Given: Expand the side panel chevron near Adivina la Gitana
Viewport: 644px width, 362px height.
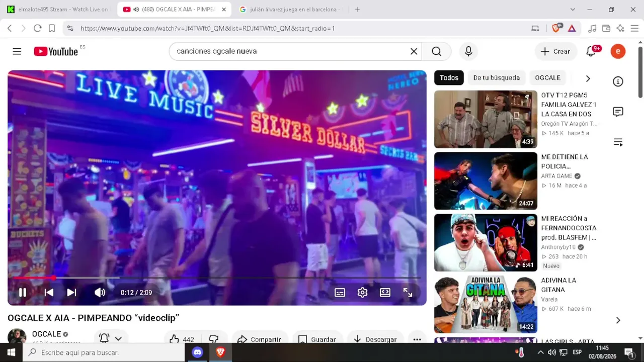Looking at the screenshot, I should [x=618, y=320].
